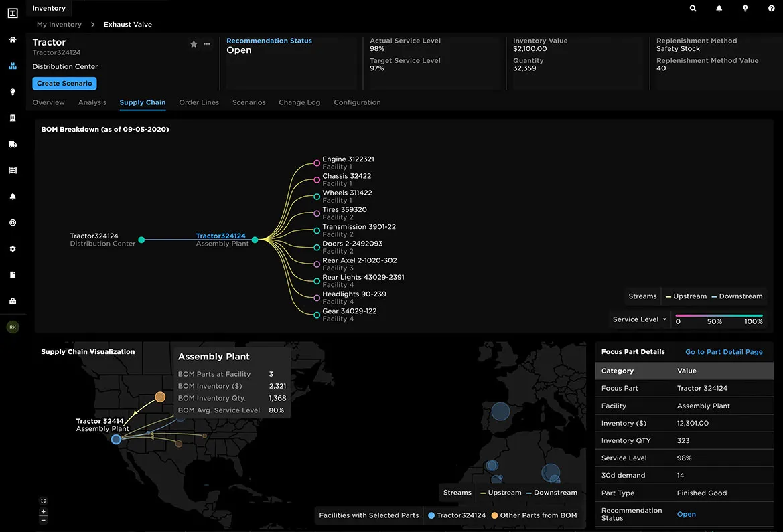Select the Engine 3122321 node
The width and height of the screenshot is (783, 532).
pyautogui.click(x=317, y=163)
